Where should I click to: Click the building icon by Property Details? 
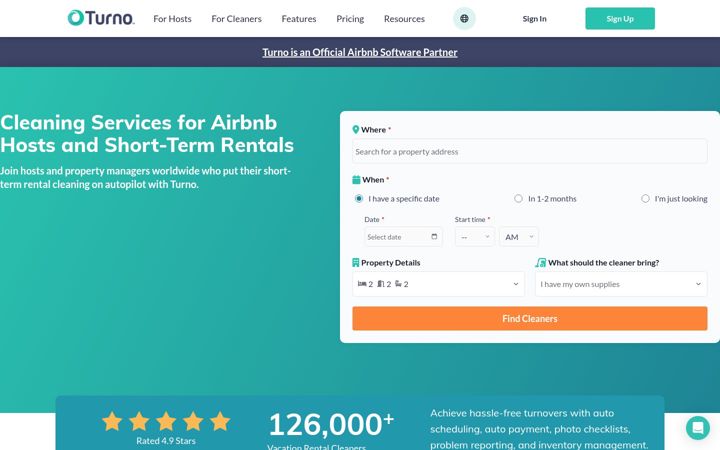coord(355,263)
